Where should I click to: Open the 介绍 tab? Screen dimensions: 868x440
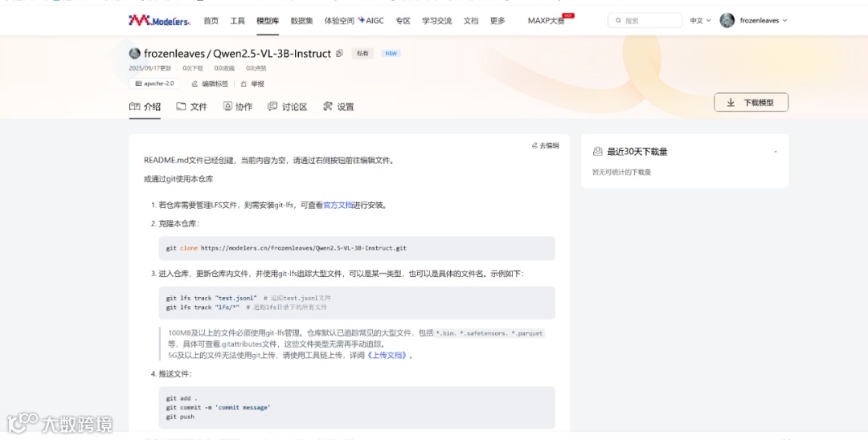coord(145,107)
